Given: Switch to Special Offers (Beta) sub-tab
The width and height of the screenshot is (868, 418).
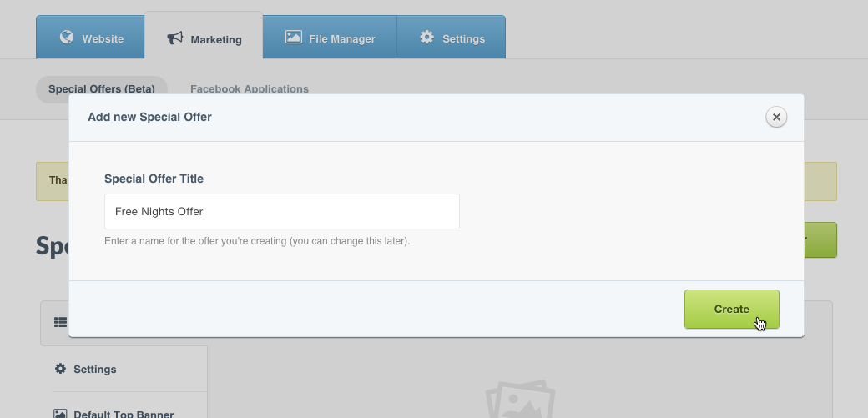Looking at the screenshot, I should (x=101, y=89).
